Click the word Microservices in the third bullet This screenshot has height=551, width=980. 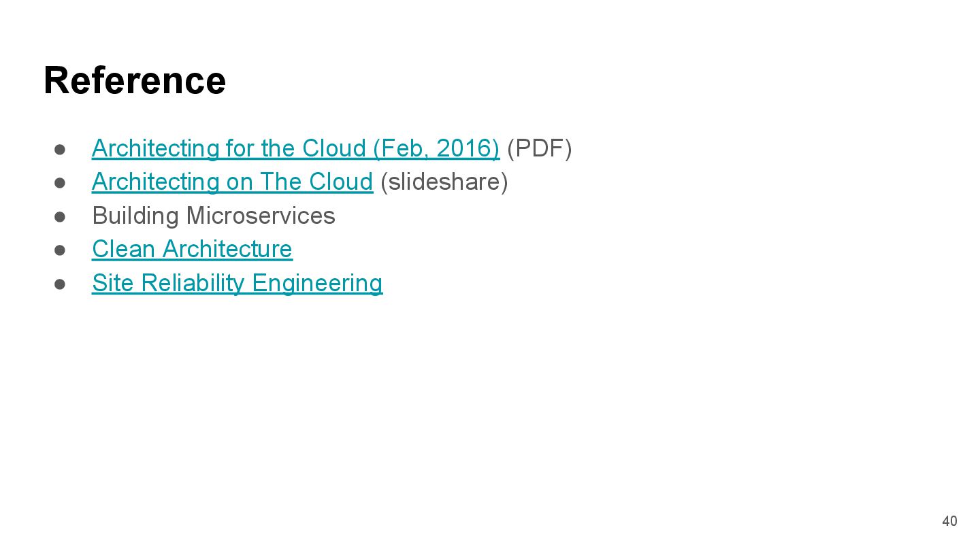point(261,216)
